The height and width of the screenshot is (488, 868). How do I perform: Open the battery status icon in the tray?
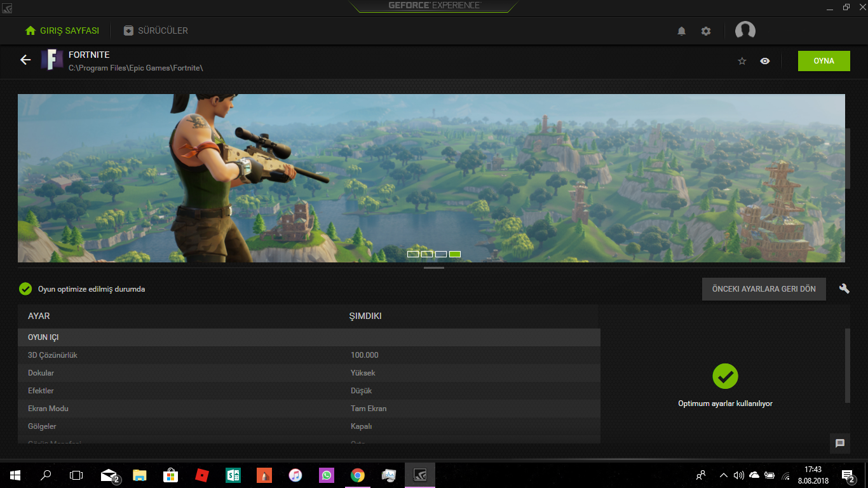pos(770,475)
